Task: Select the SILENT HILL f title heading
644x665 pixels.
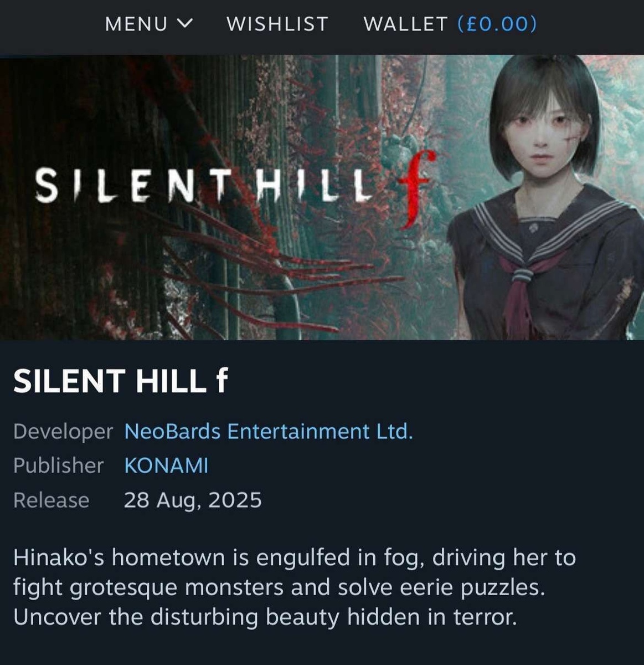Action: coord(121,381)
